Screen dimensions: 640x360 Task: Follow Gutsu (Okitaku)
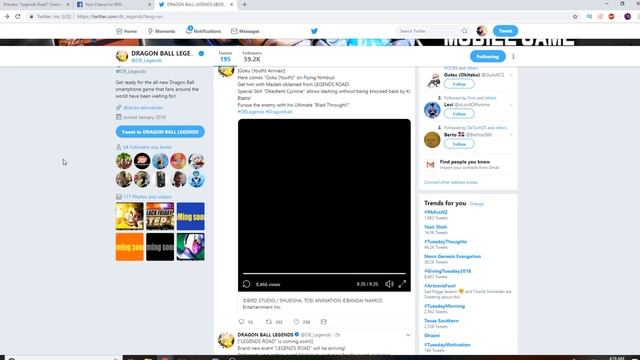[x=459, y=84]
